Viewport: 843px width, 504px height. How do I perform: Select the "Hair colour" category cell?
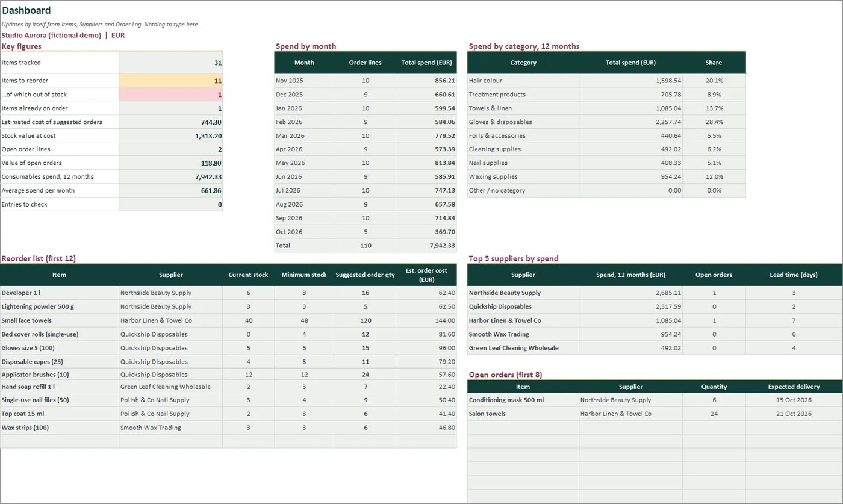click(x=523, y=81)
